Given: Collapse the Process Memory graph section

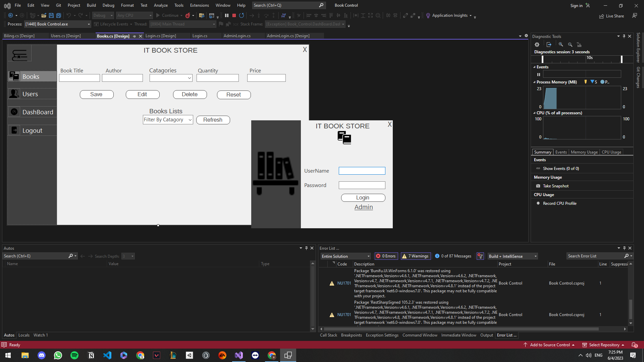Looking at the screenshot, I should coord(534,82).
